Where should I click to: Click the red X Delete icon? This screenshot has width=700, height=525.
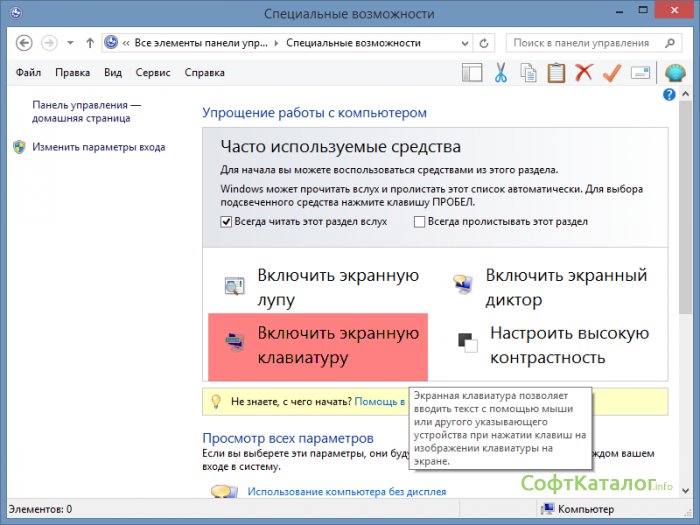coord(584,73)
